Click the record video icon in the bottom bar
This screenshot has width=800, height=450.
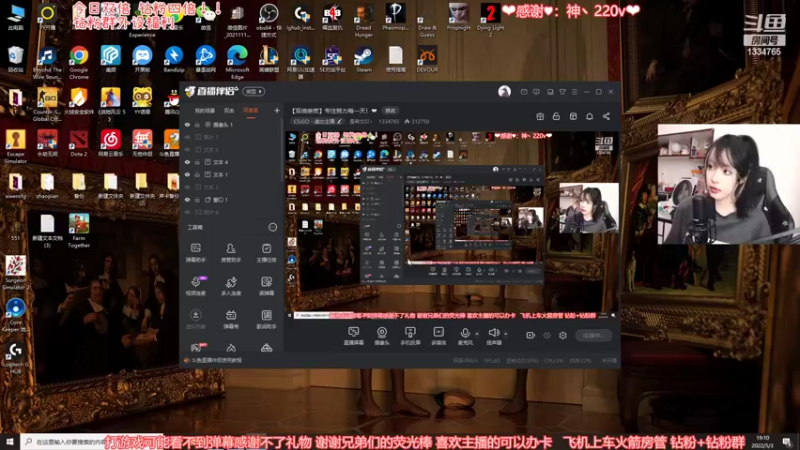[x=531, y=335]
